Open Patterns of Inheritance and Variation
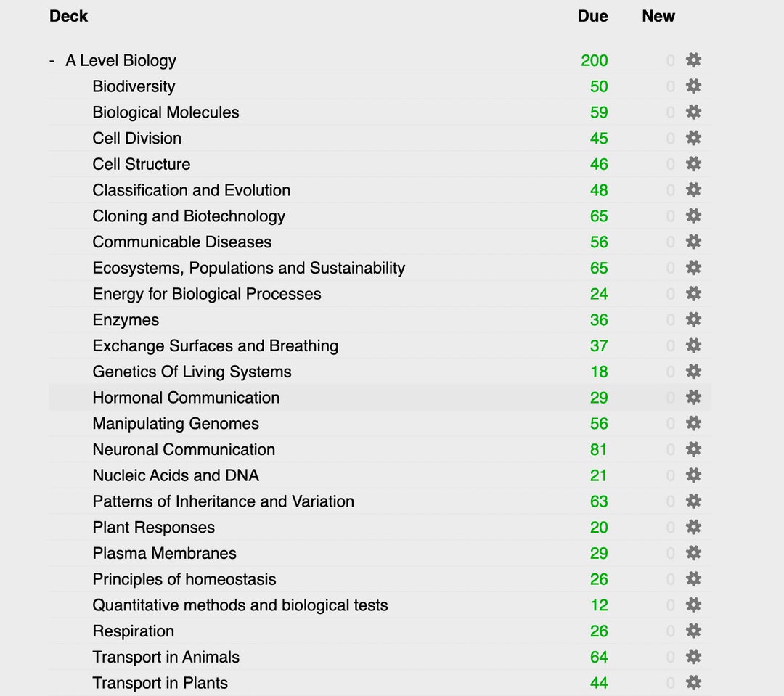 pos(223,501)
